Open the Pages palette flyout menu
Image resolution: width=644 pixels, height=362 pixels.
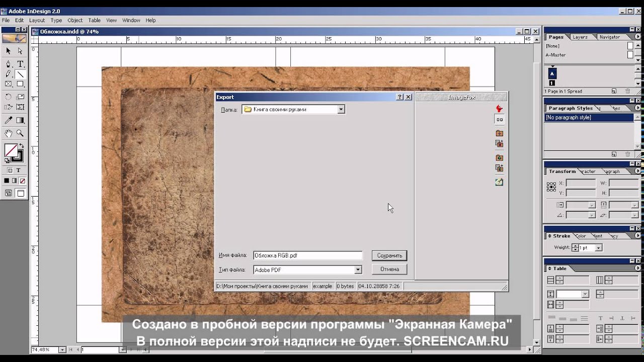[637, 37]
